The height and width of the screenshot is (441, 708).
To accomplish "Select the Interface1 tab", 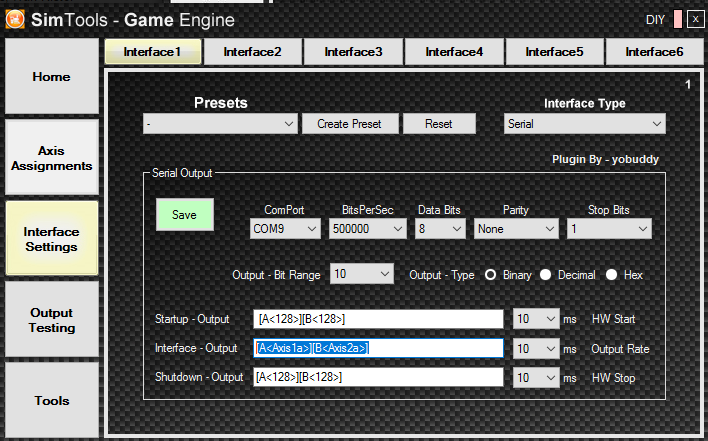I will tap(153, 51).
